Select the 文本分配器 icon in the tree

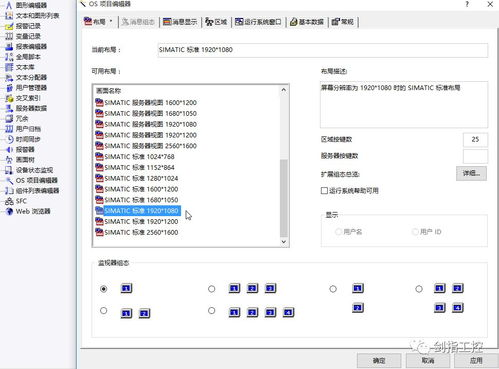click(9, 77)
